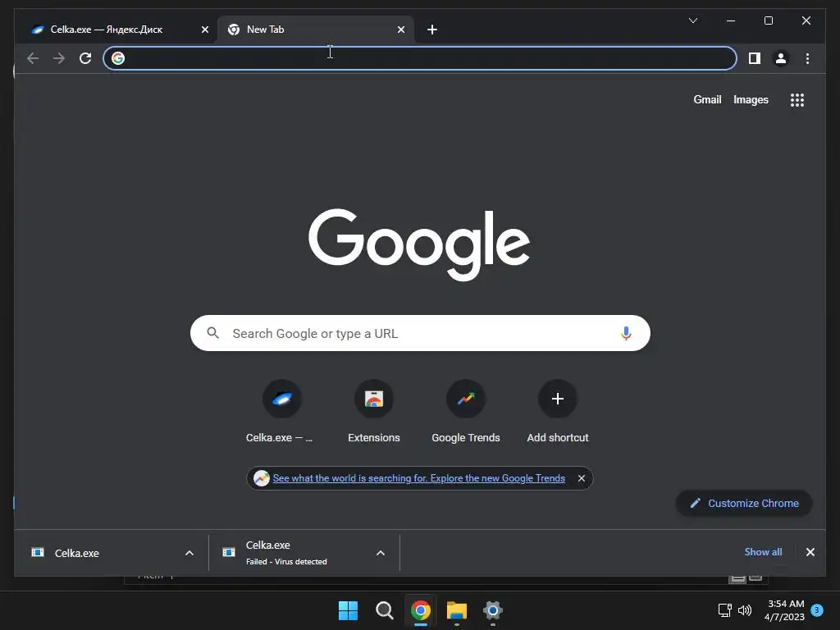Image resolution: width=840 pixels, height=630 pixels.
Task: Click the Search Google or type URL box
Action: pyautogui.click(x=420, y=333)
